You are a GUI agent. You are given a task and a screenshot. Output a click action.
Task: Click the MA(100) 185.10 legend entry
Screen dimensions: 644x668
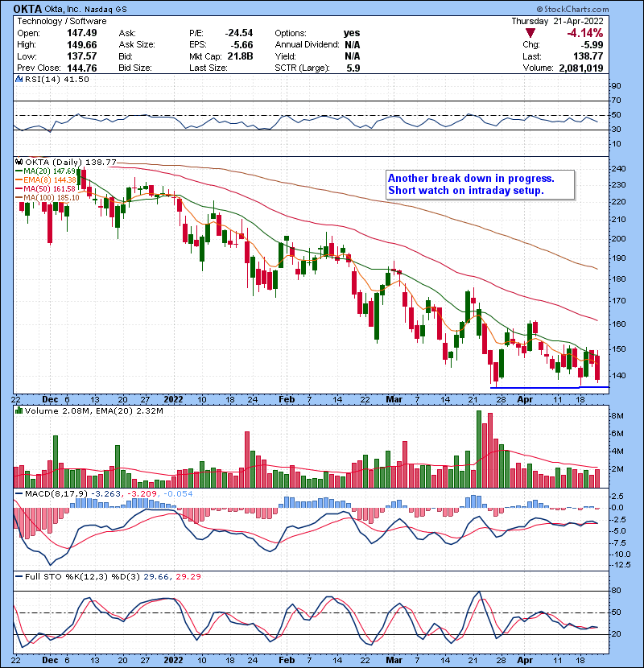click(47, 198)
